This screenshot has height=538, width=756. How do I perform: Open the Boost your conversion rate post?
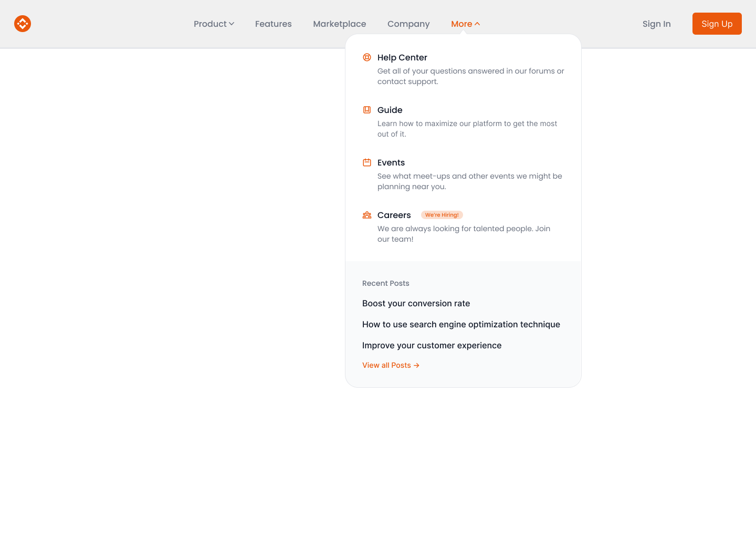[416, 303]
